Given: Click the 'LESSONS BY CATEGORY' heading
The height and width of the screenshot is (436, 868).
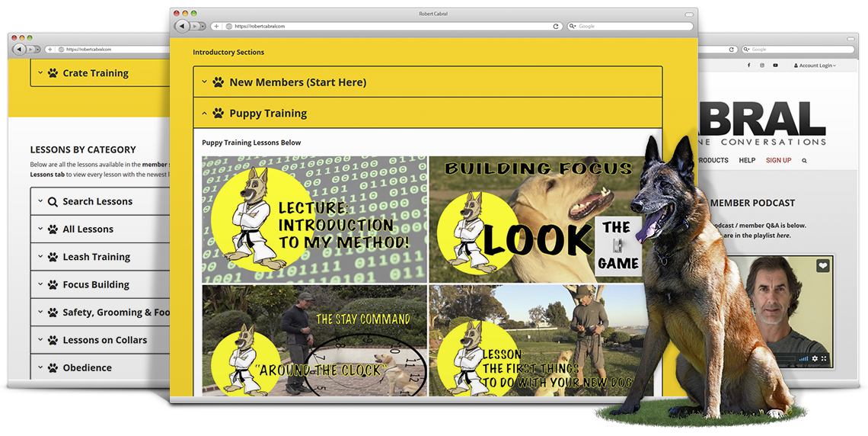Looking at the screenshot, I should pyautogui.click(x=83, y=149).
